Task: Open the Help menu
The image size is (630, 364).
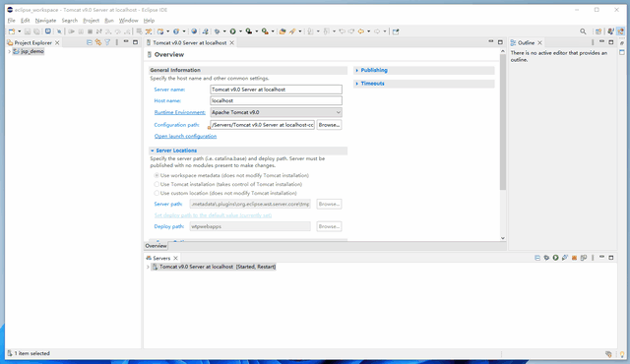Action: tap(149, 21)
